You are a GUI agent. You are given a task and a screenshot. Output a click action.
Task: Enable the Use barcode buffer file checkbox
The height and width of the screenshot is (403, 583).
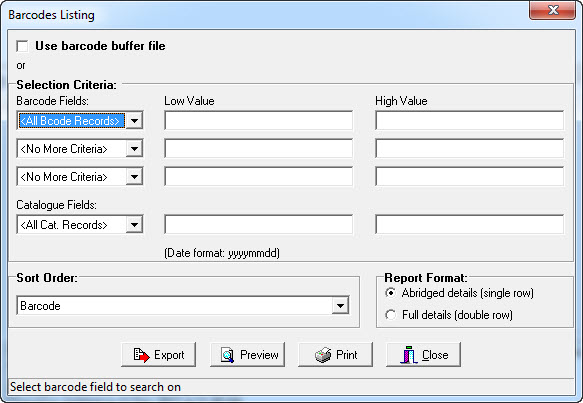click(x=22, y=46)
